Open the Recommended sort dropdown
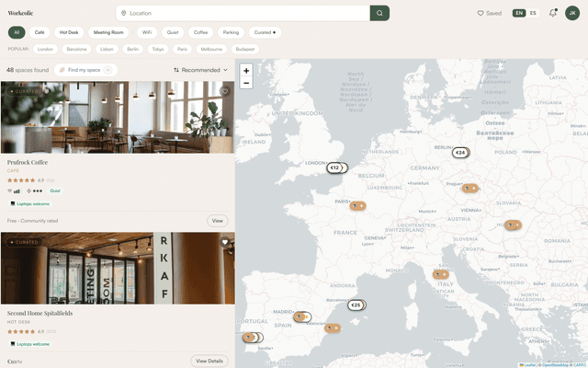Screen dimensions: 588x368 [x=200, y=70]
